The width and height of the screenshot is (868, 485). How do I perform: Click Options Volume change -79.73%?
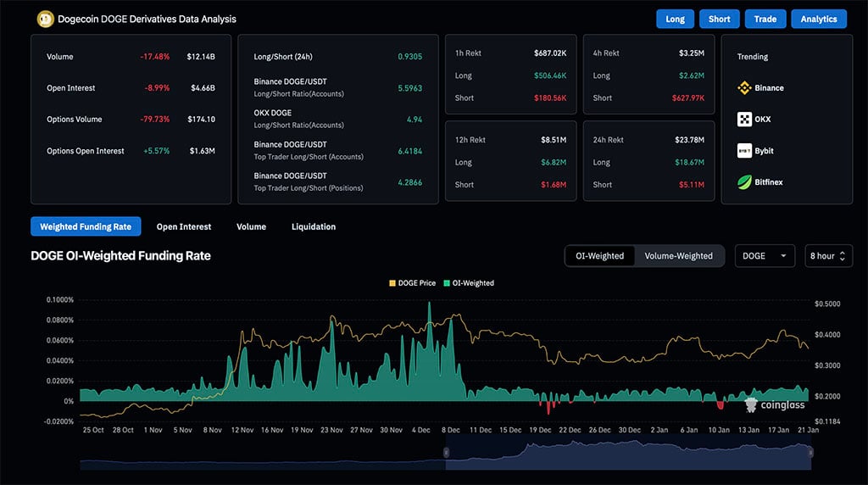[155, 119]
